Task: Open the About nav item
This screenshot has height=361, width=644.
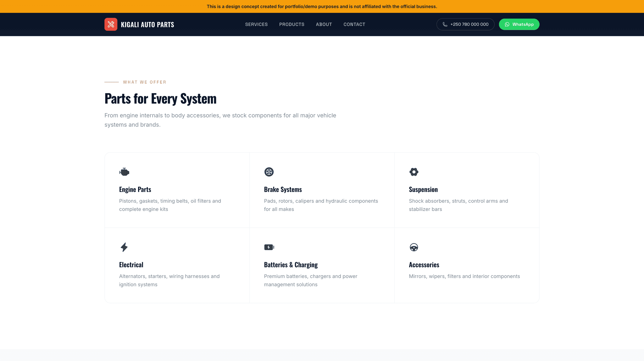Action: tap(324, 24)
